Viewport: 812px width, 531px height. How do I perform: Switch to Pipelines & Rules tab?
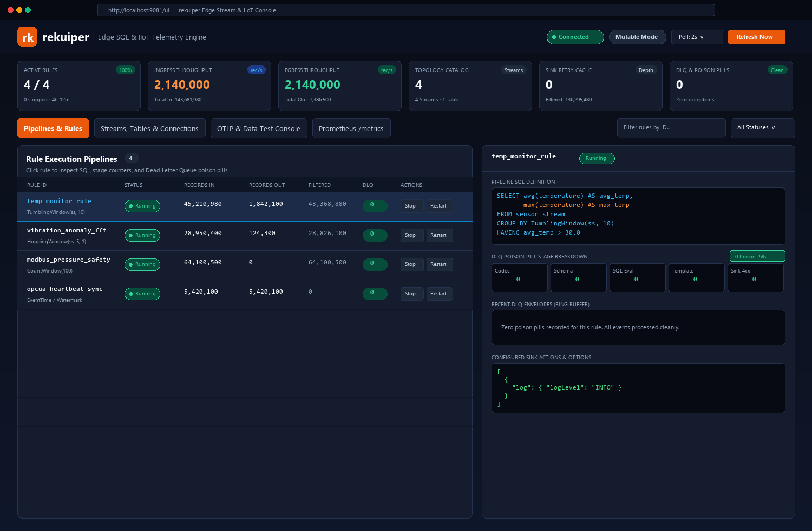click(x=53, y=128)
